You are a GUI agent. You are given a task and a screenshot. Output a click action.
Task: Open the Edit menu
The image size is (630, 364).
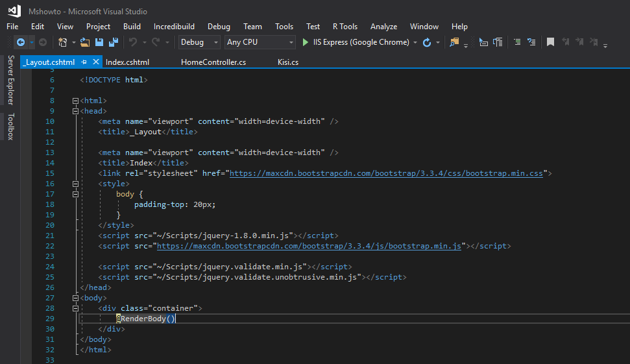tap(38, 27)
